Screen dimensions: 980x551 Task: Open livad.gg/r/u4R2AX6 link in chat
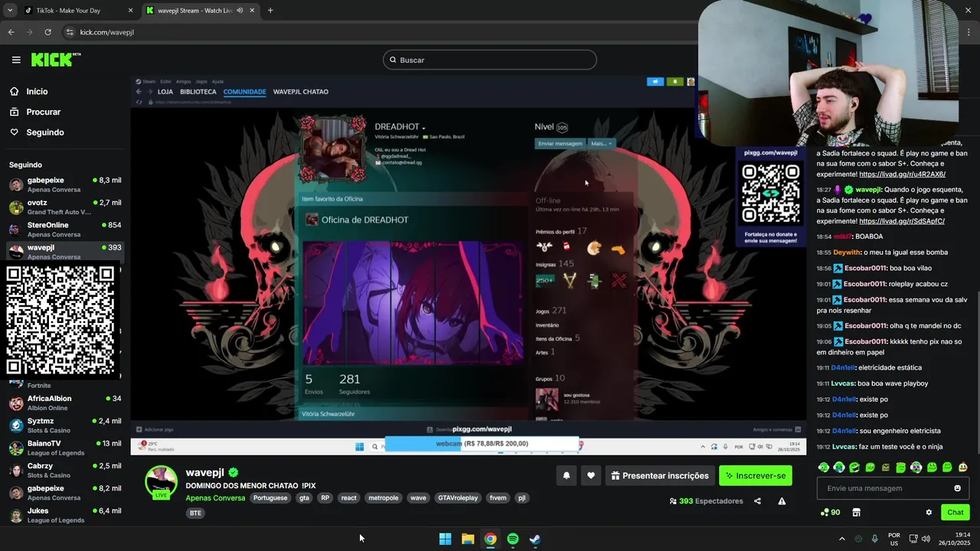[x=902, y=174]
